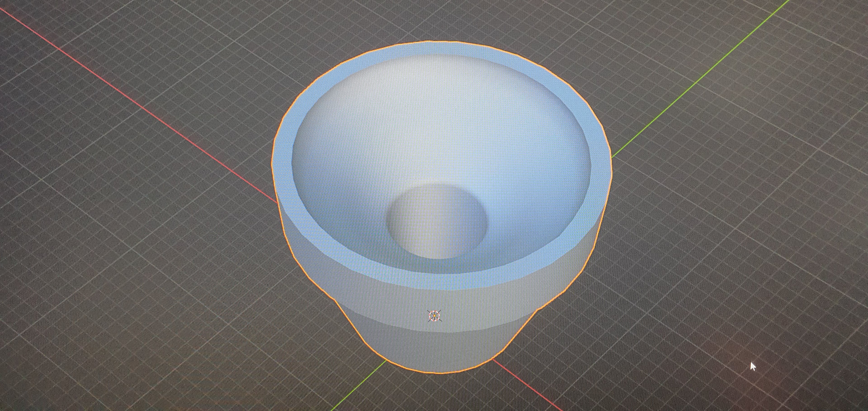868x411 pixels.
Task: Click the 3D cursor origin marker on the pot
Action: click(x=435, y=316)
